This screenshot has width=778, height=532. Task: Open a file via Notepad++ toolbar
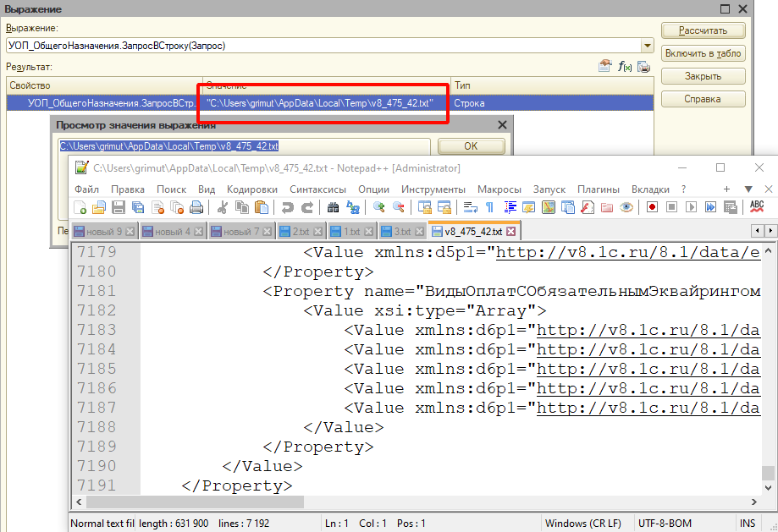click(99, 206)
